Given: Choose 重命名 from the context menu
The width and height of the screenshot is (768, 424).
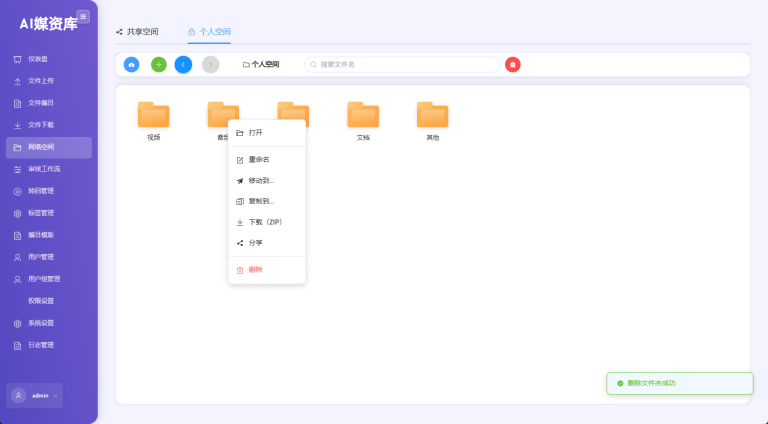Looking at the screenshot, I should (x=259, y=160).
